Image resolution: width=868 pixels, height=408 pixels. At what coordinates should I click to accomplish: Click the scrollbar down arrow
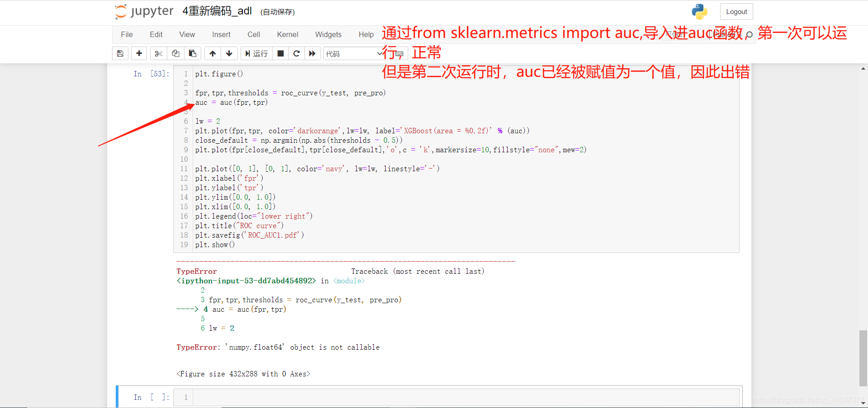pyautogui.click(x=863, y=403)
